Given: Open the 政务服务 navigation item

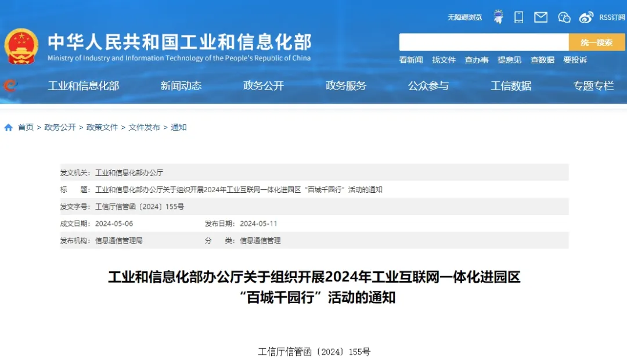Looking at the screenshot, I should 346,86.
